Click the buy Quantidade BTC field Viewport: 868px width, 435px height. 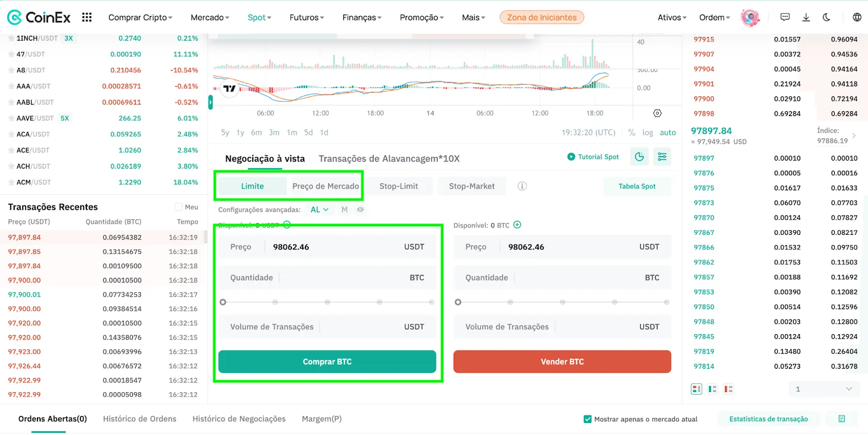point(327,277)
